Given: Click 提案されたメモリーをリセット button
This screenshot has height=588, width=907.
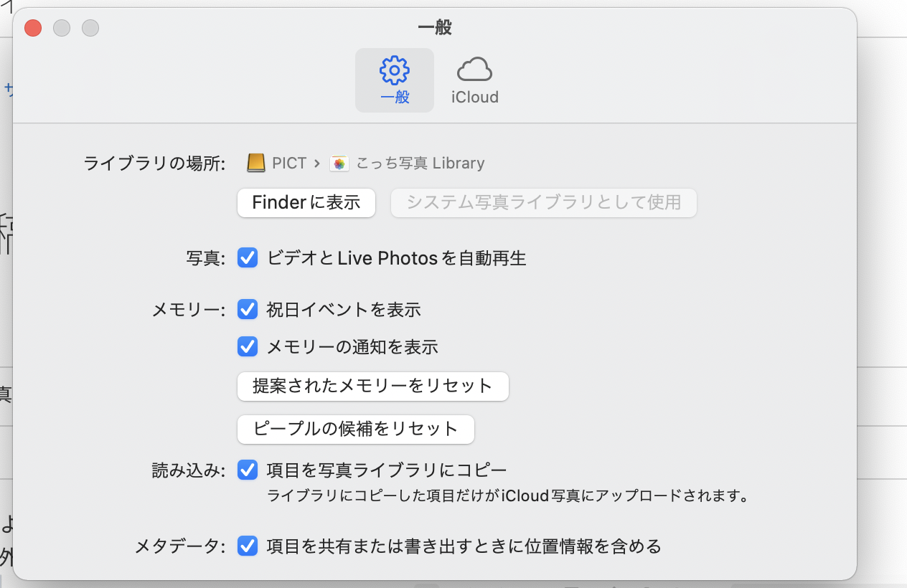Looking at the screenshot, I should click(372, 387).
